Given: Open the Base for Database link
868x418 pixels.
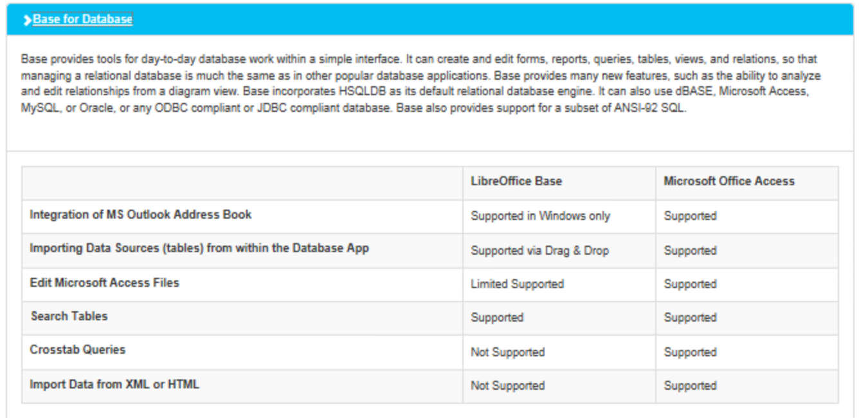Looking at the screenshot, I should click(x=82, y=19).
